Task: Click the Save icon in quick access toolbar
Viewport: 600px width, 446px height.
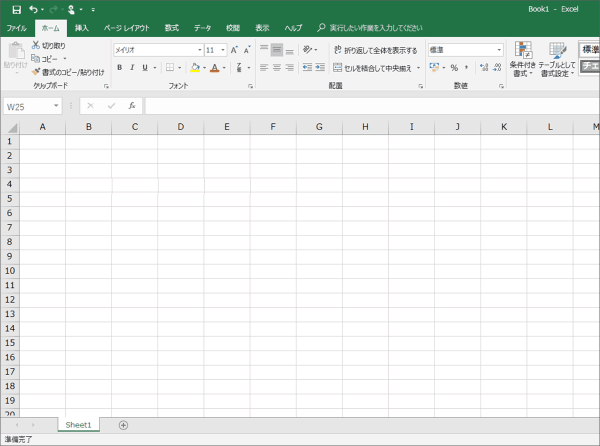Action: [x=16, y=9]
